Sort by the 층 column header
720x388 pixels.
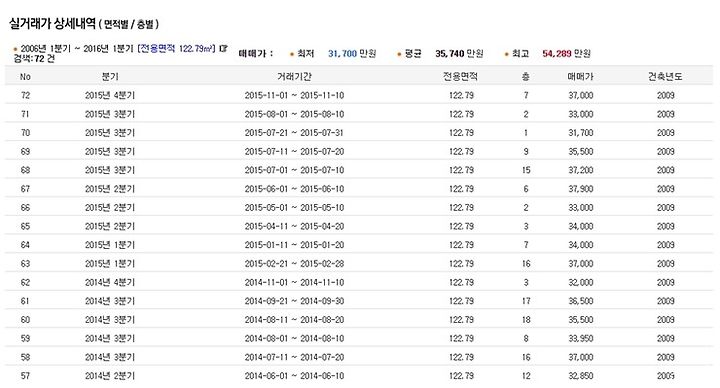tap(526, 77)
